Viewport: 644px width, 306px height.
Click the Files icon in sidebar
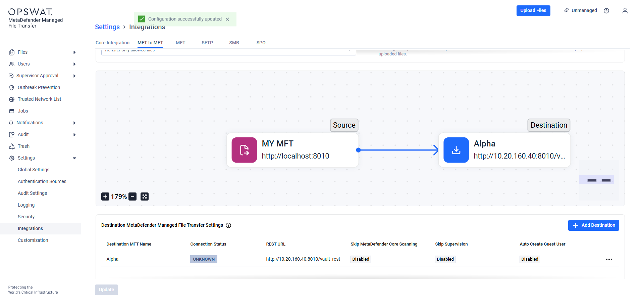pos(12,52)
